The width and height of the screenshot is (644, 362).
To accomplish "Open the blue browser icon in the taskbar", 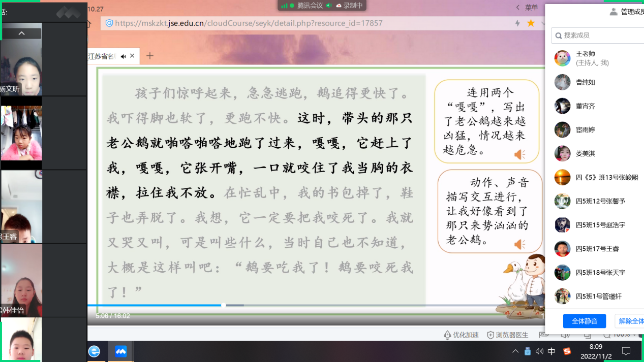I will 94,351.
